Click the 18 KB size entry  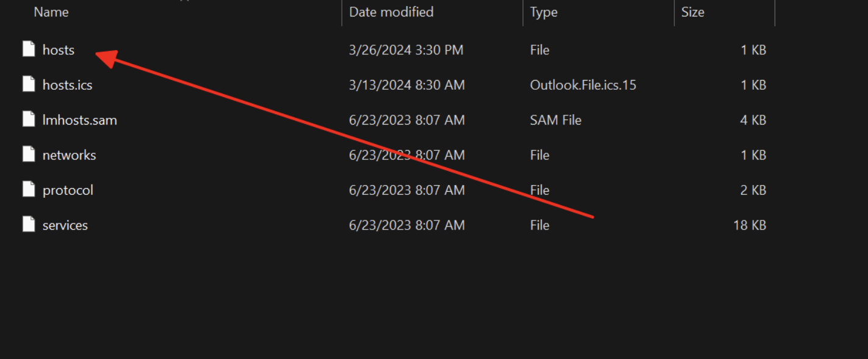pos(750,225)
